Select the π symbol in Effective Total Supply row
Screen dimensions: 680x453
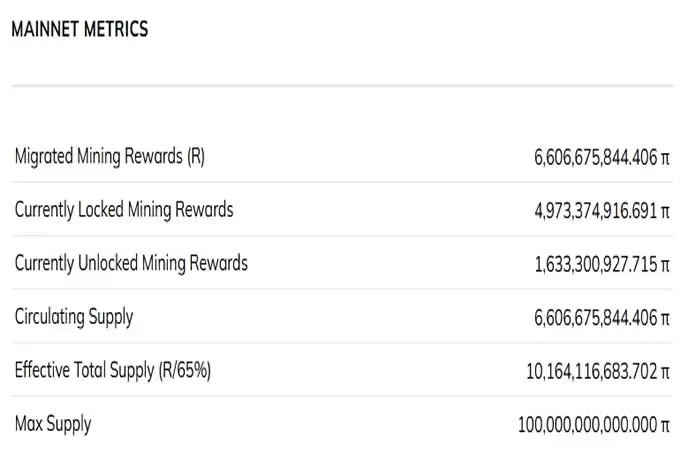coord(665,373)
